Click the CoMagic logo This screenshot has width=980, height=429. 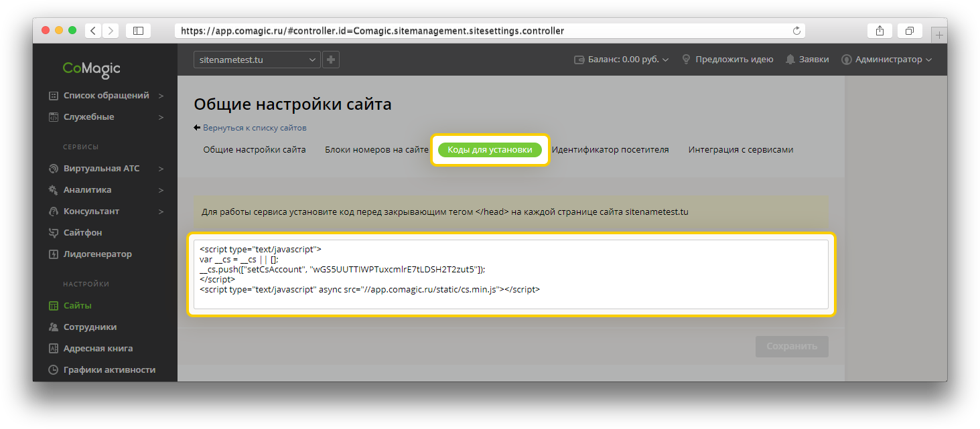(x=92, y=68)
